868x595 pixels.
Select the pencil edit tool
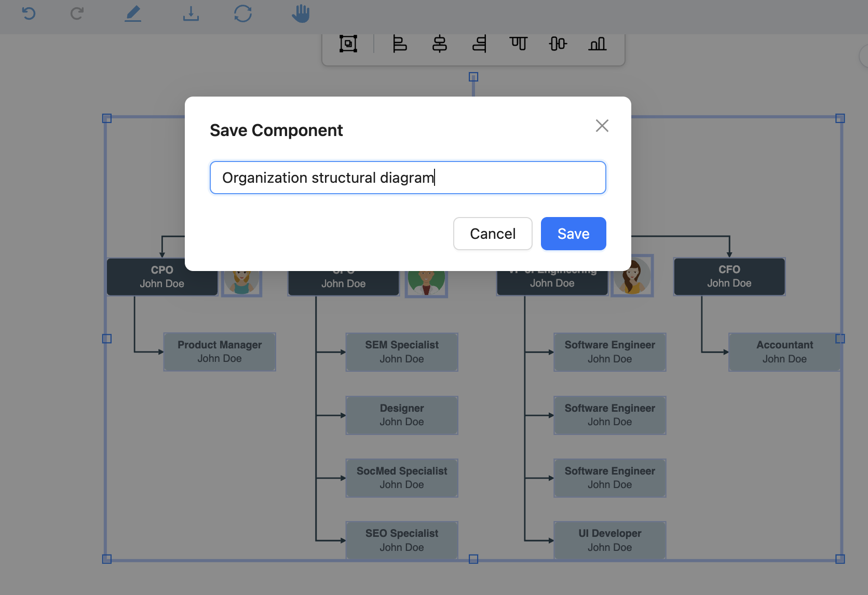point(133,13)
